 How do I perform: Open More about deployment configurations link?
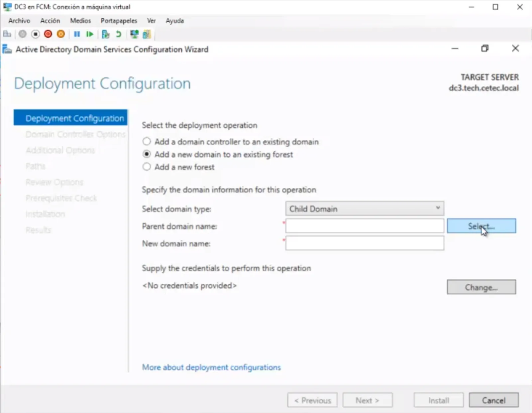(211, 367)
